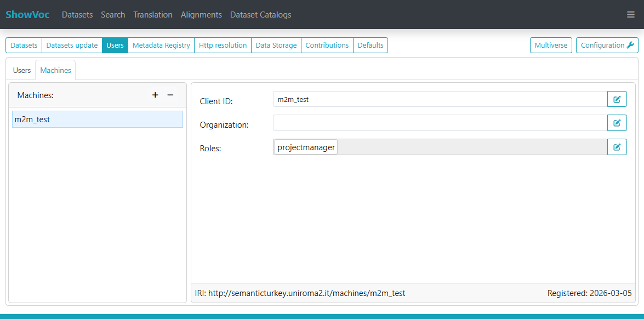Switch to the Contributions tab
The width and height of the screenshot is (644, 319).
[x=327, y=45]
